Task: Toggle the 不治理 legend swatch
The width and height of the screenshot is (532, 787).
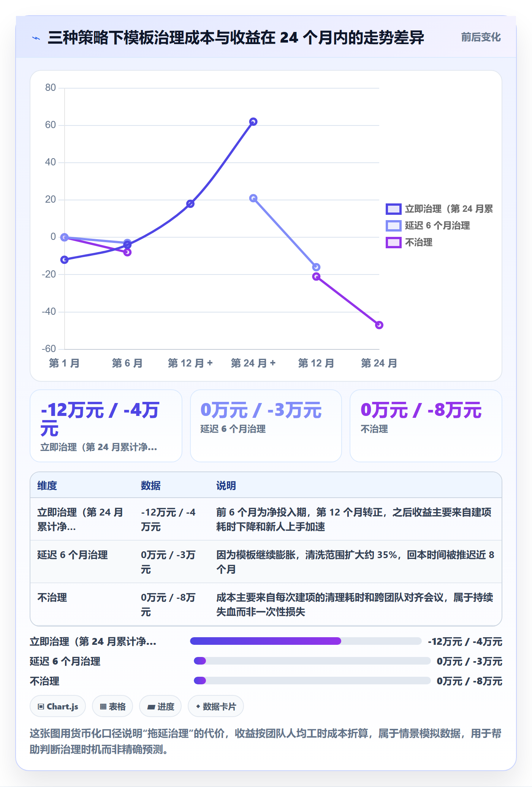Action: tap(393, 243)
